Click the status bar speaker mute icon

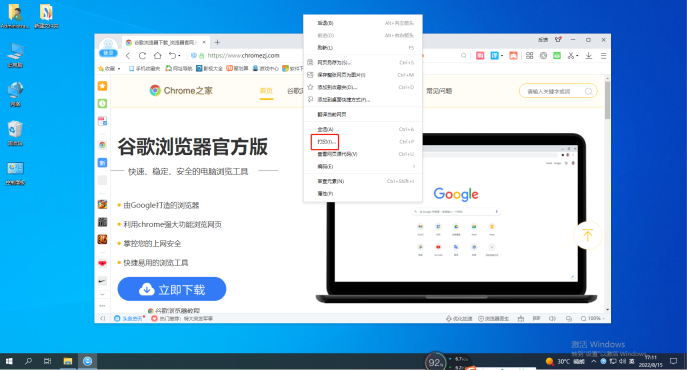pyautogui.click(x=552, y=319)
